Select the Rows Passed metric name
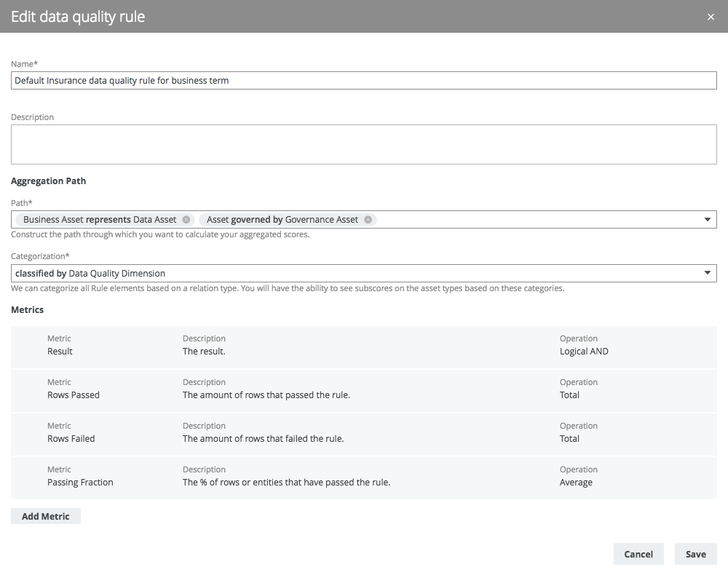Screen dimensions: 728x575 74,395
